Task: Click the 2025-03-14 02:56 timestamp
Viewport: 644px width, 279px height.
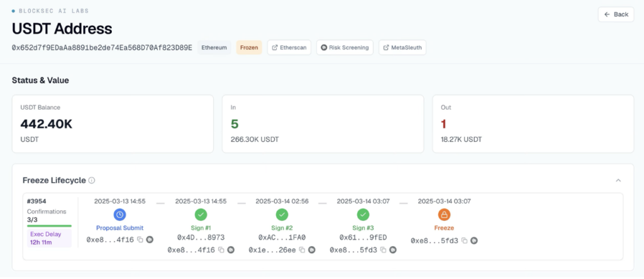Action: 282,202
